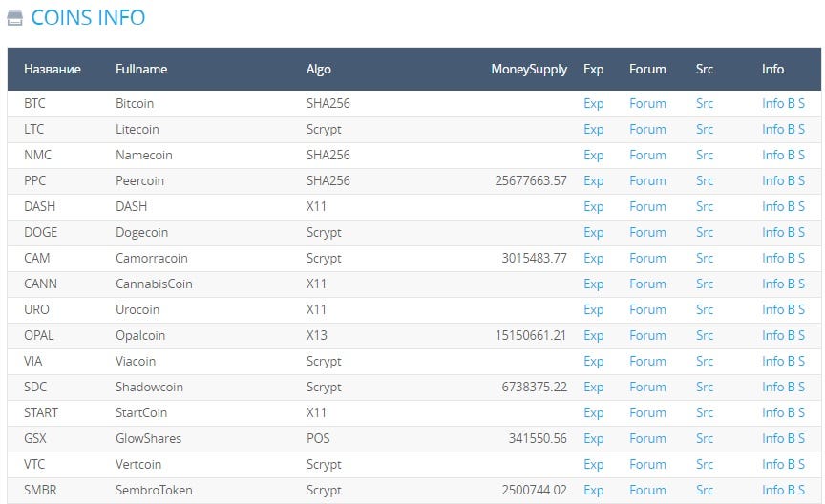Open the Exp link for CannabisCoin
Image resolution: width=825 pixels, height=504 pixels.
(593, 284)
